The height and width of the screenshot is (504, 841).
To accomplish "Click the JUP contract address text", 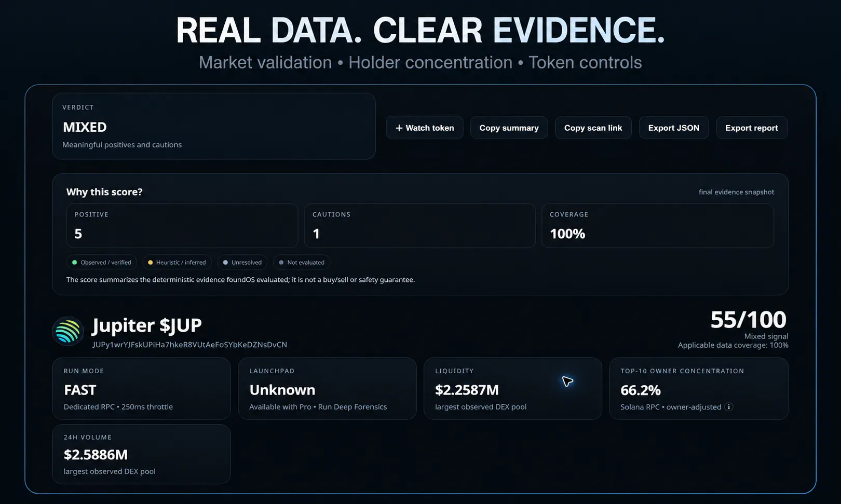I will coord(189,345).
